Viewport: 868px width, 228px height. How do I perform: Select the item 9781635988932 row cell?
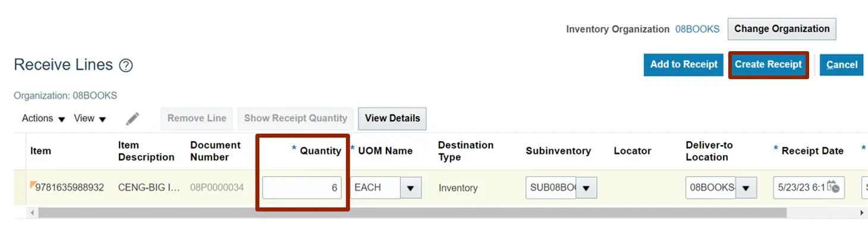(69, 188)
